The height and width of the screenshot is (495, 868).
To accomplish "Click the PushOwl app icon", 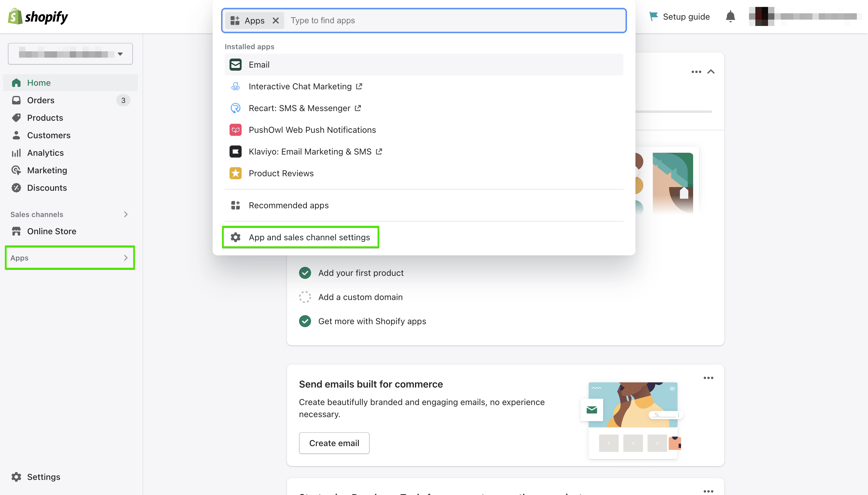I will point(235,130).
